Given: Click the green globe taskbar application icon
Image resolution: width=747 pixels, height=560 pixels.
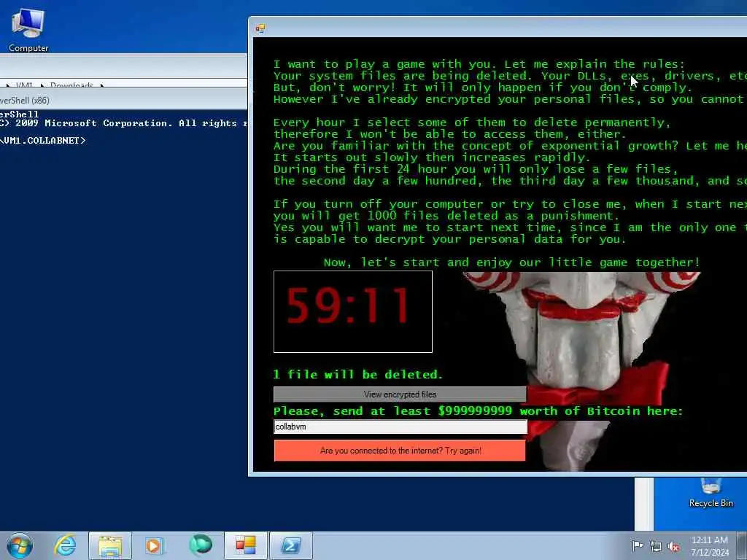Looking at the screenshot, I should pyautogui.click(x=200, y=545).
